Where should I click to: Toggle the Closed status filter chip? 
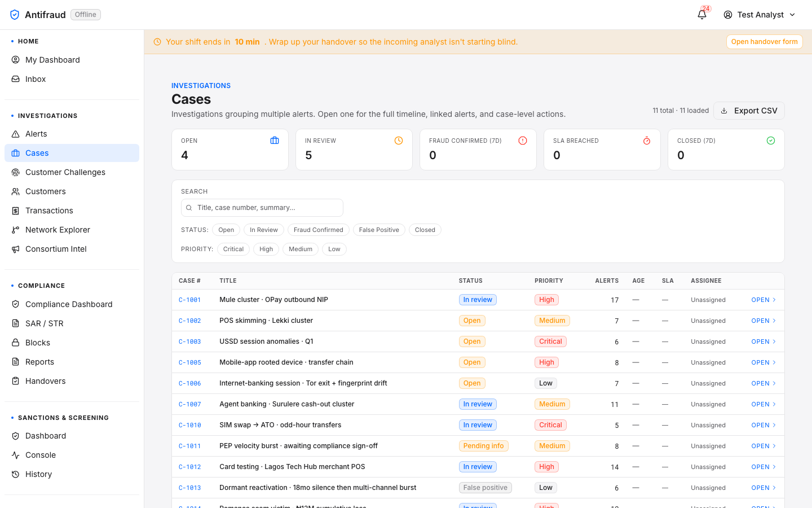(x=425, y=230)
